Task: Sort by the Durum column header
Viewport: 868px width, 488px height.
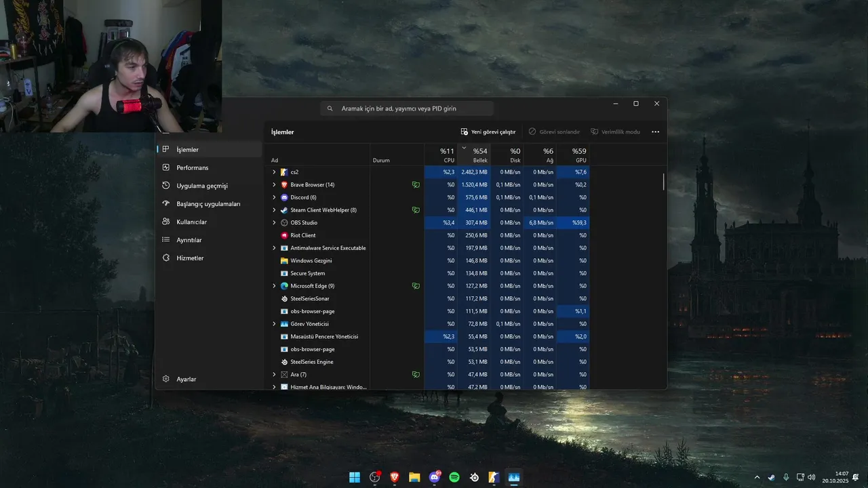Action: coord(397,155)
